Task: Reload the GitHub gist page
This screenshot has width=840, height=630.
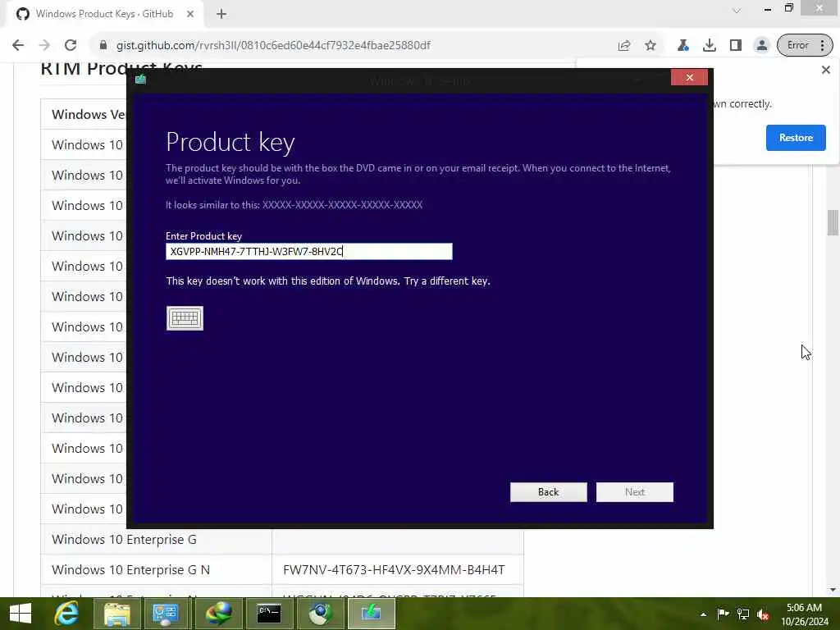Action: (71, 45)
